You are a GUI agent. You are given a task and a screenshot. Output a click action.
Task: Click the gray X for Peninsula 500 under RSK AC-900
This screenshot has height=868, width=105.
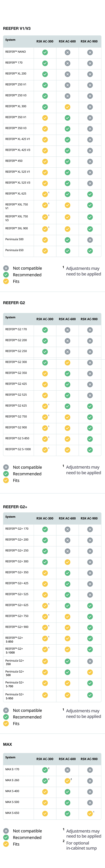click(x=90, y=240)
